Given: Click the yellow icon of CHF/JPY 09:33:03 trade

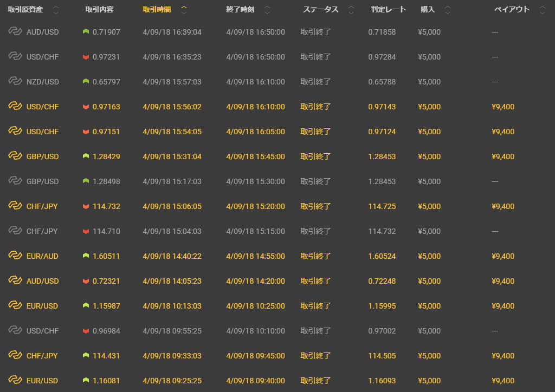Looking at the screenshot, I should [x=15, y=355].
